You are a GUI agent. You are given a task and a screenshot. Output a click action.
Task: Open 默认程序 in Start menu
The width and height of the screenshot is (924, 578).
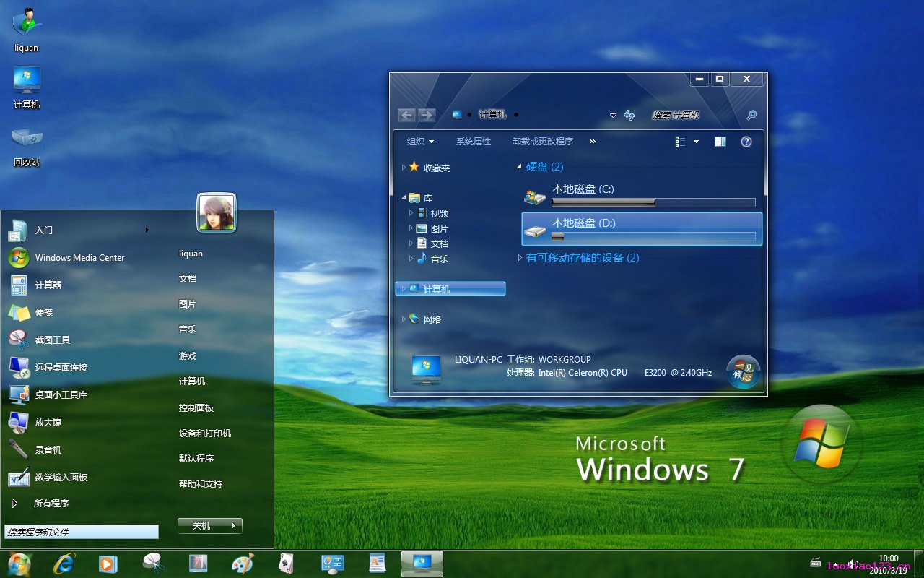pos(196,458)
